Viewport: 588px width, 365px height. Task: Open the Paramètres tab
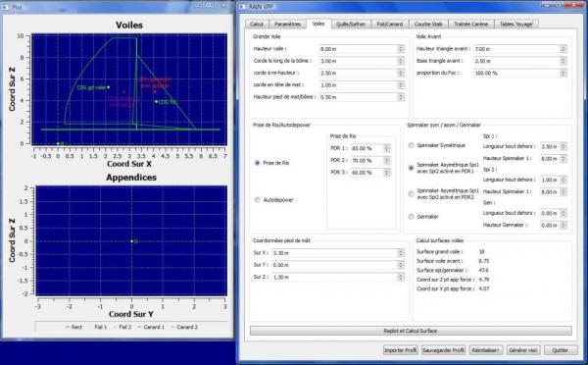tap(287, 24)
